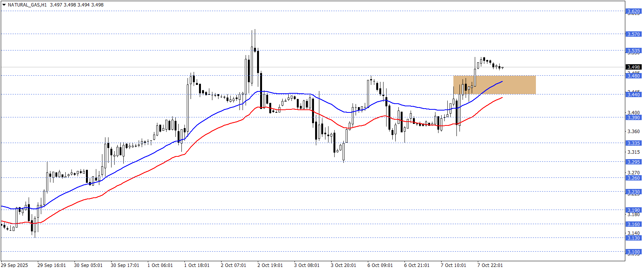Click the 29 Sep 16:01 time label
This screenshot has height=270, width=644.
(52, 265)
